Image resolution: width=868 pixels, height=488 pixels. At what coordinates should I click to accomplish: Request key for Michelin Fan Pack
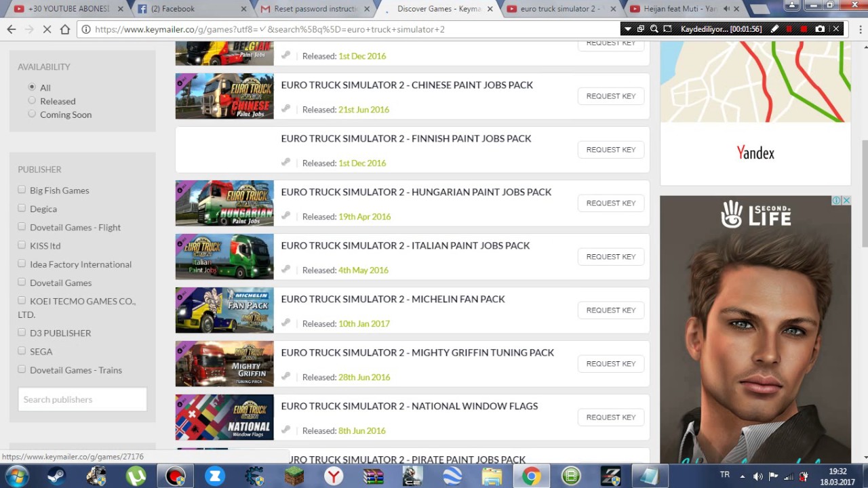click(x=611, y=310)
